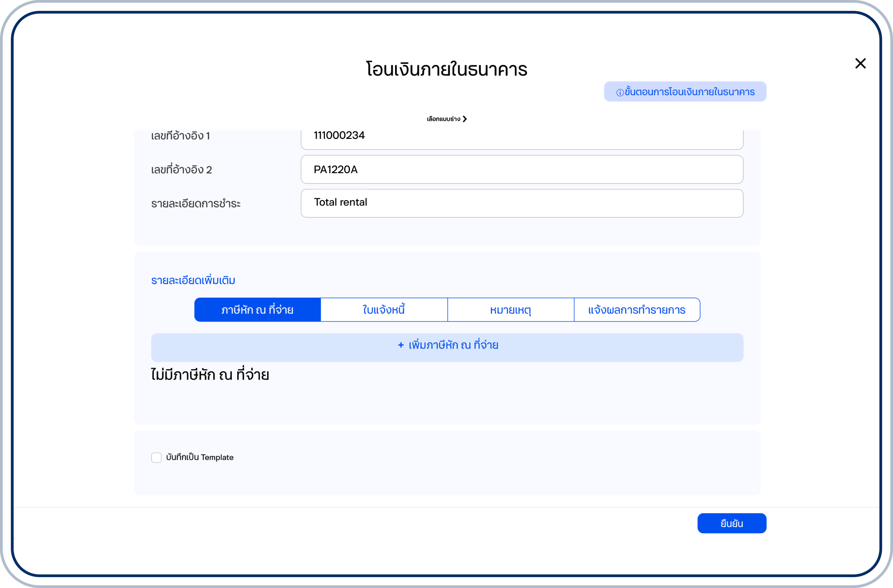
Task: Open the หมายเหตุ tab
Action: [x=511, y=310]
